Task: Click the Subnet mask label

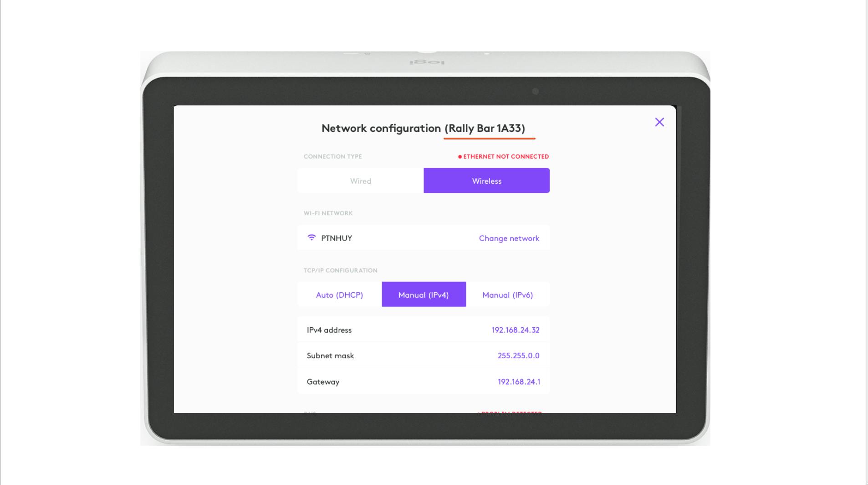Action: [x=330, y=356]
